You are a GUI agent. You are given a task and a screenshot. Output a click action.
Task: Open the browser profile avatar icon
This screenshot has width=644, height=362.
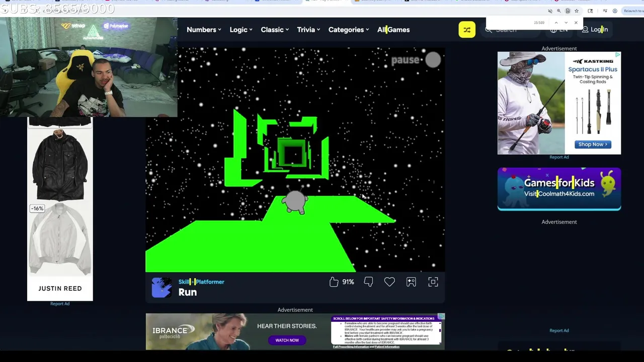(x=615, y=11)
